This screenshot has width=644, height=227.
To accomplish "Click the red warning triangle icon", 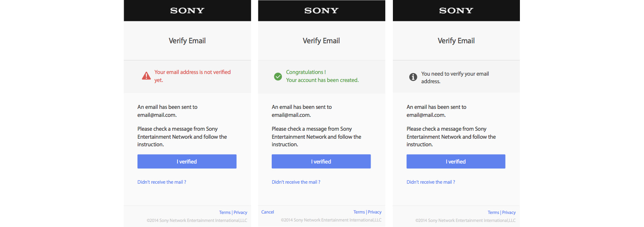I will click(146, 76).
